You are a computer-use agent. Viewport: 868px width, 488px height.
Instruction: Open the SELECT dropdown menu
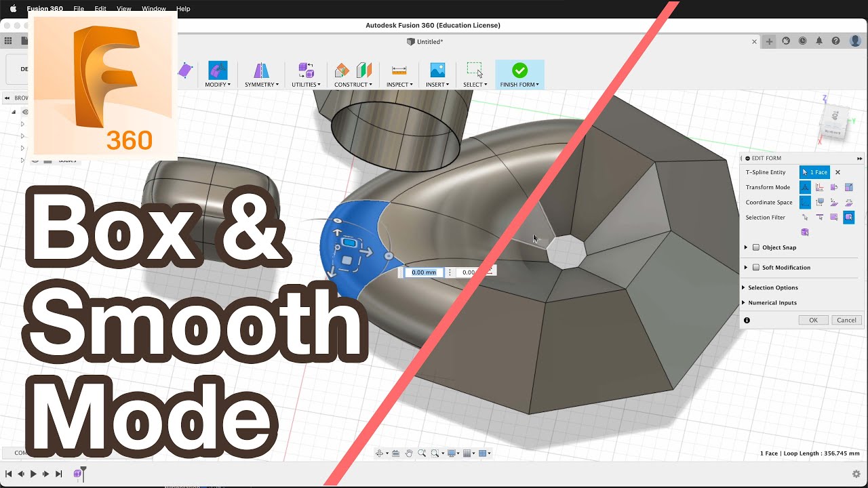tap(475, 85)
